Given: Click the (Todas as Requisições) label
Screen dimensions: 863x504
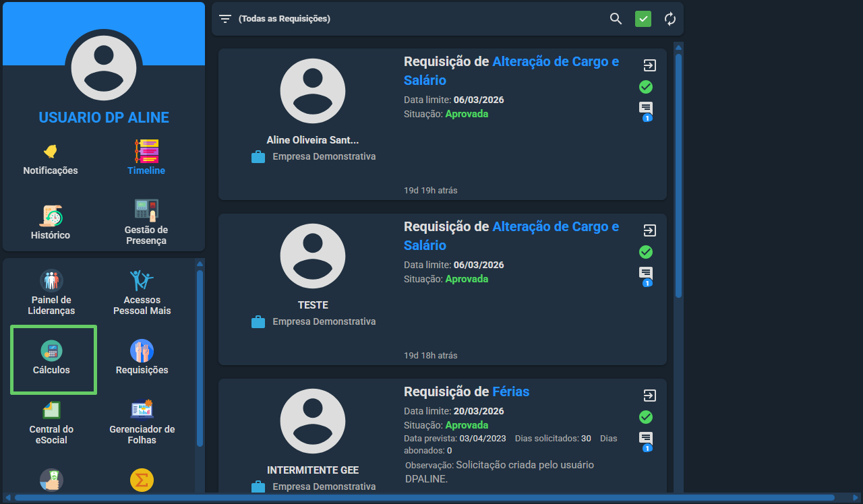Looking at the screenshot, I should 285,19.
